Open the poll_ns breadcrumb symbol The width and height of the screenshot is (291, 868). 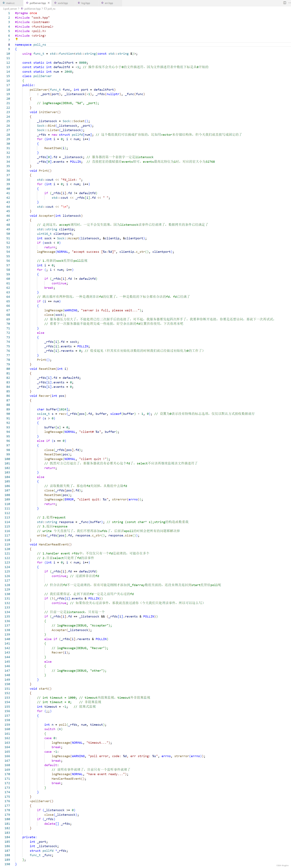(x=50, y=9)
